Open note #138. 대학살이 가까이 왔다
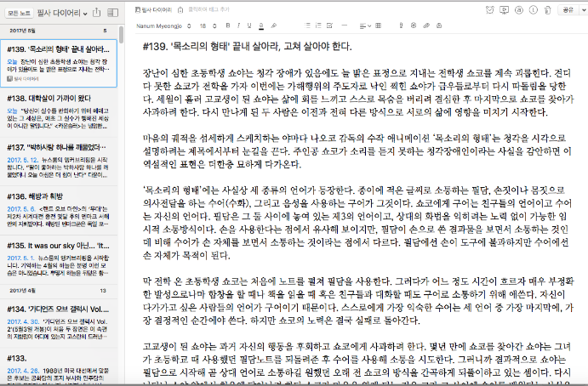 coord(59,111)
